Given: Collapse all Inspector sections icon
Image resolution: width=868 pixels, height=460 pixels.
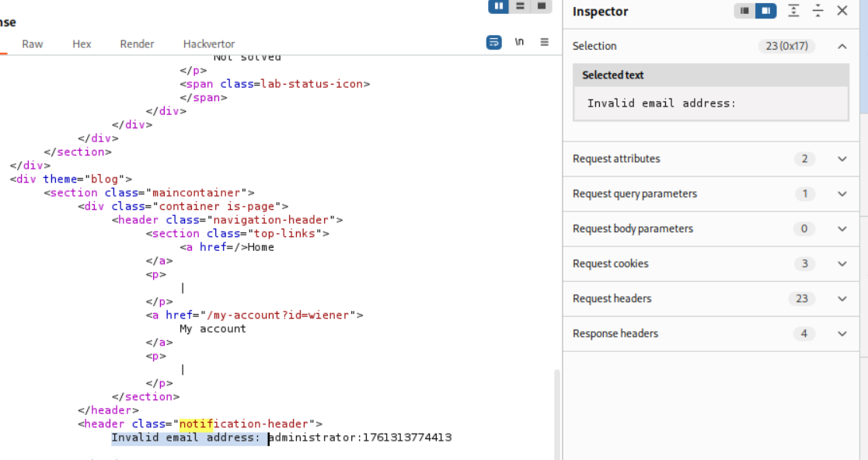Looking at the screenshot, I should pyautogui.click(x=818, y=11).
